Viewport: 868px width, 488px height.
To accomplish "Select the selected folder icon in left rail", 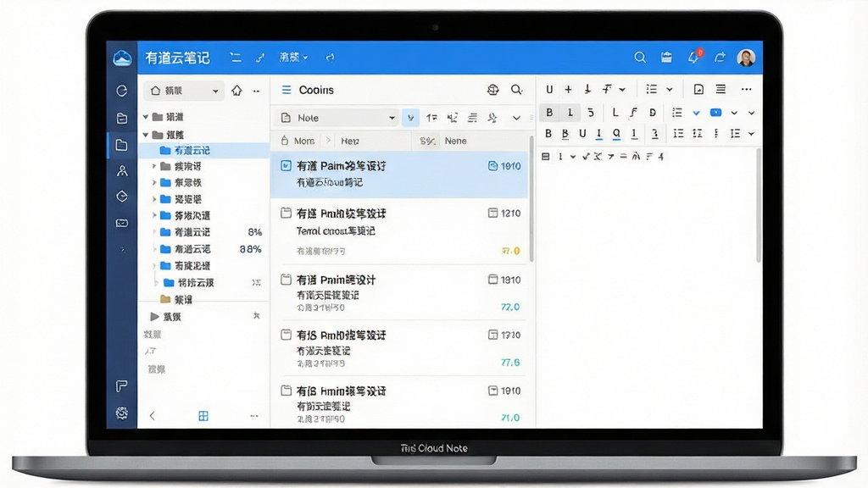I will point(122,145).
